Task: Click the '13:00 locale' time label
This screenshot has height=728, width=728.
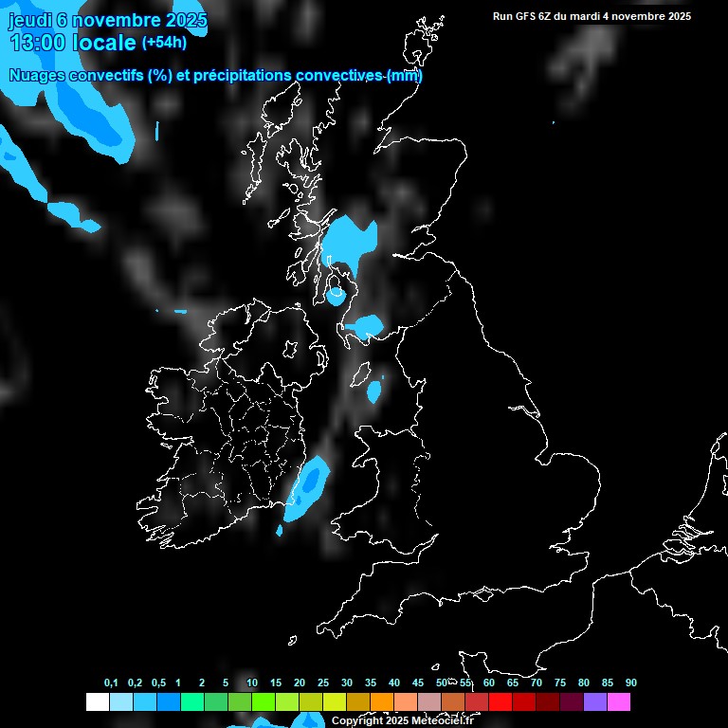Action: tap(73, 43)
